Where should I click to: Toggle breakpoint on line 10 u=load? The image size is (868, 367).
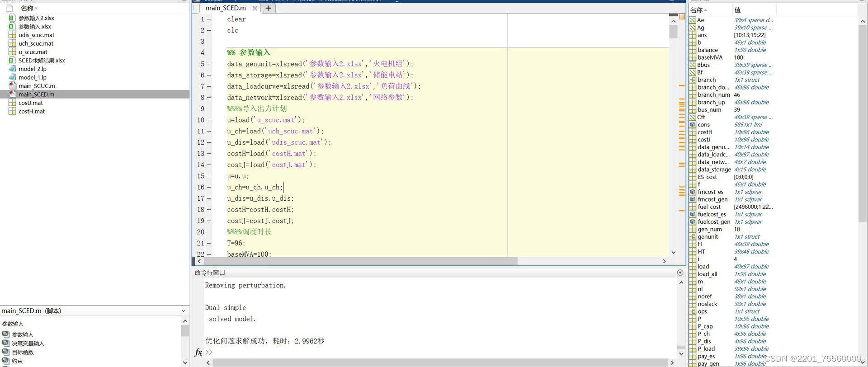pos(209,120)
